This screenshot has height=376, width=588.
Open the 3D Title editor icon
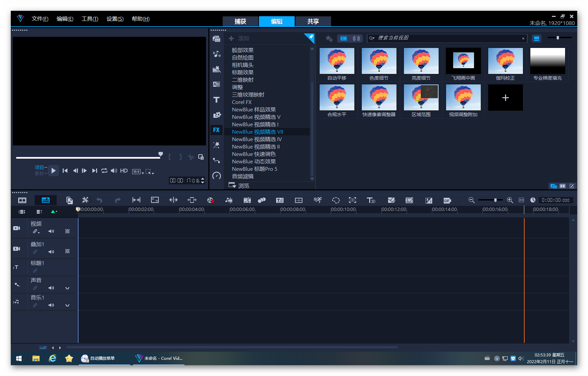pos(371,200)
